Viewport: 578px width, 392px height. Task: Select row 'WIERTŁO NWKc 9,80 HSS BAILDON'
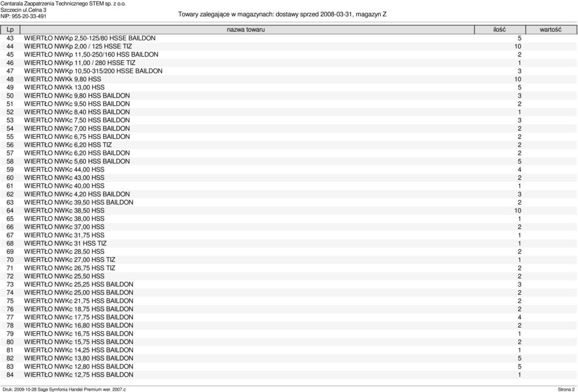click(289, 96)
